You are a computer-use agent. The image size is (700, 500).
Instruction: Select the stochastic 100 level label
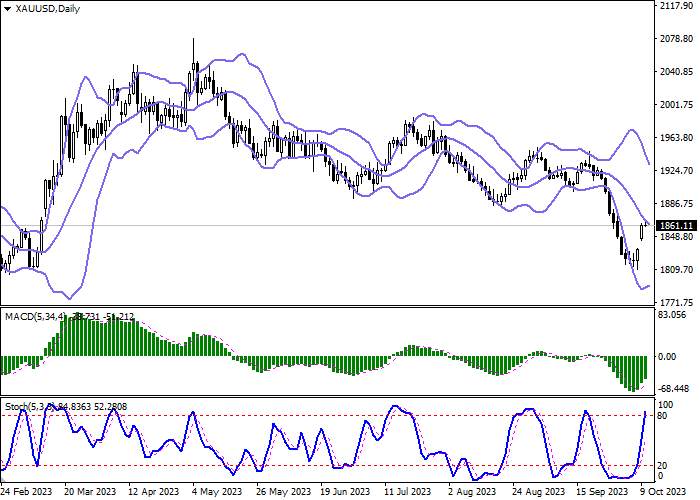tap(666, 405)
